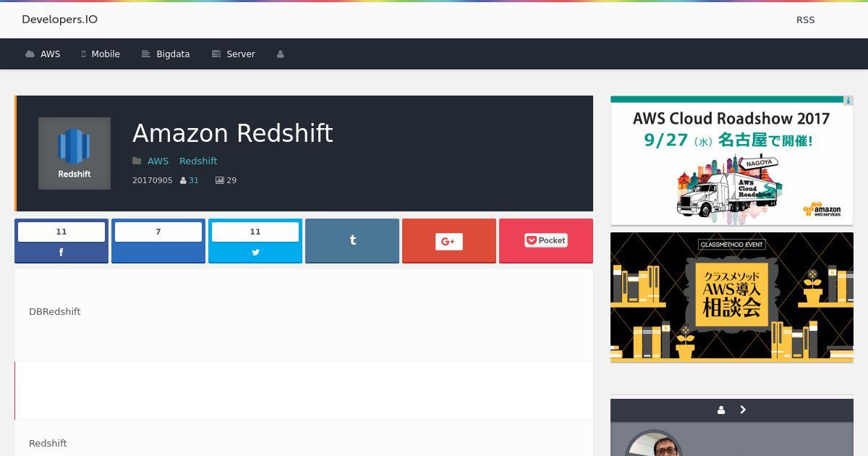Open the Amazon Redshift article title
The width and height of the screenshot is (868, 456).
pyautogui.click(x=233, y=133)
